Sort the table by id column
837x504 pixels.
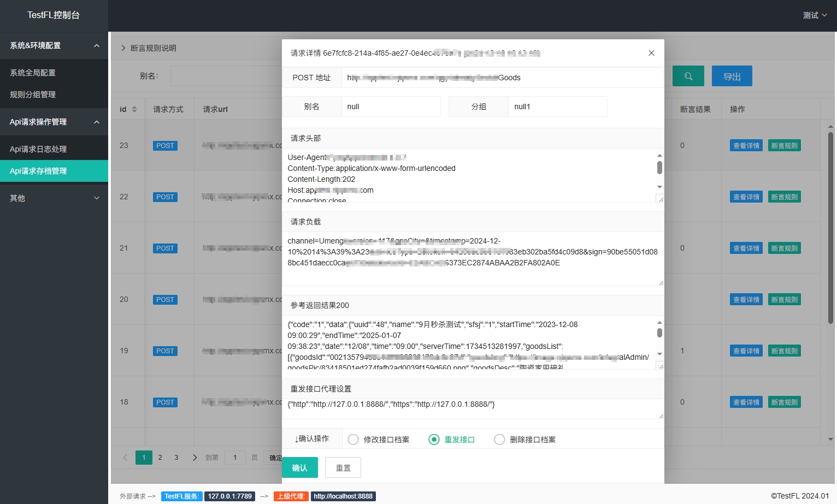(134, 109)
